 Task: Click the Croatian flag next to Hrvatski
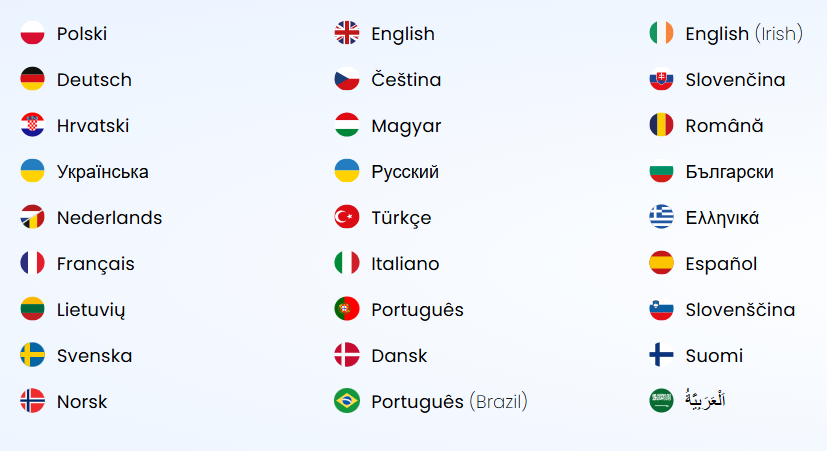click(x=32, y=124)
